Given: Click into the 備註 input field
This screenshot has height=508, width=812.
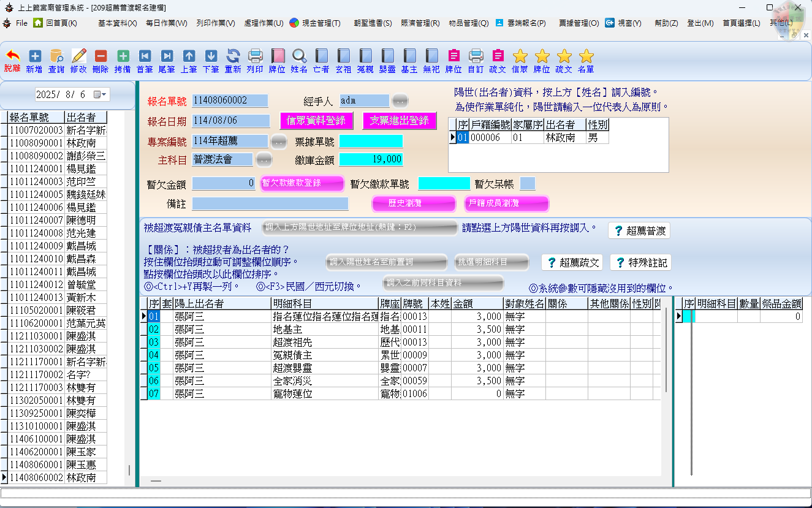Looking at the screenshot, I should (x=270, y=203).
